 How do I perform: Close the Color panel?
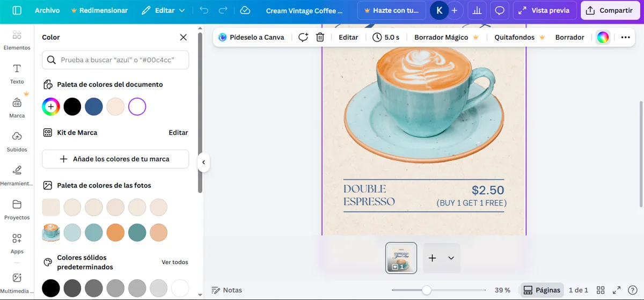coord(184,37)
